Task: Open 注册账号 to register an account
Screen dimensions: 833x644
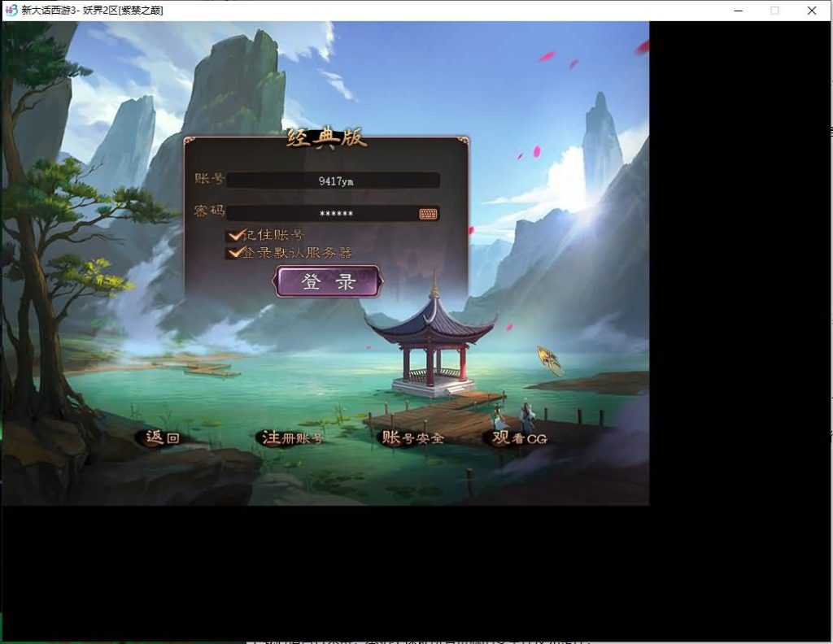Action: click(x=290, y=438)
